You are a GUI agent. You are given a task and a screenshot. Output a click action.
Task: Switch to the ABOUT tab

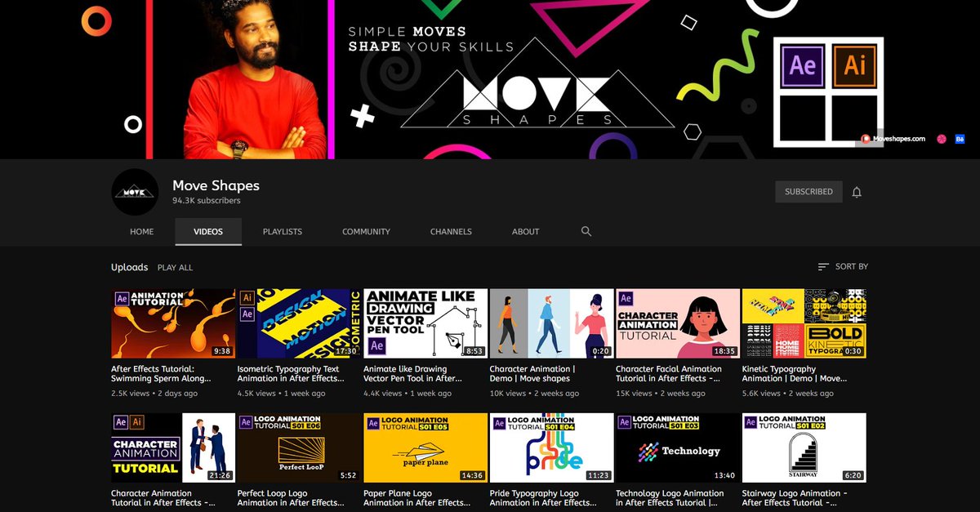click(x=525, y=232)
